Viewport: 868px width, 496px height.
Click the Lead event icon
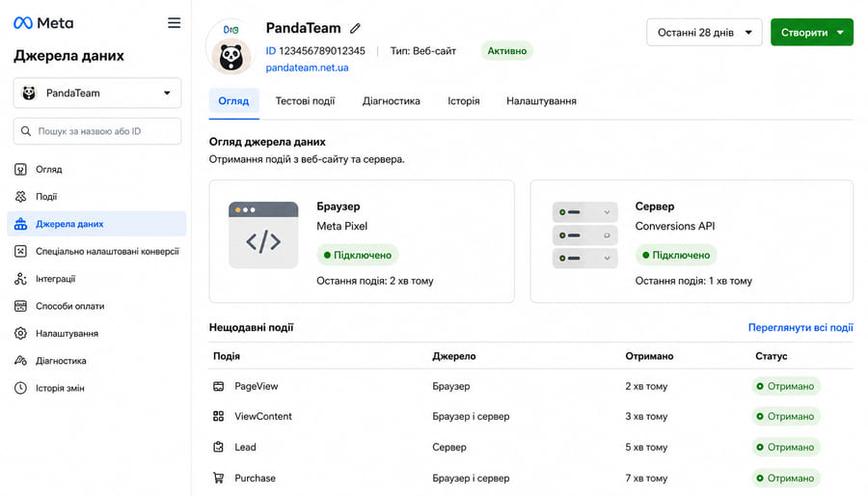[219, 447]
